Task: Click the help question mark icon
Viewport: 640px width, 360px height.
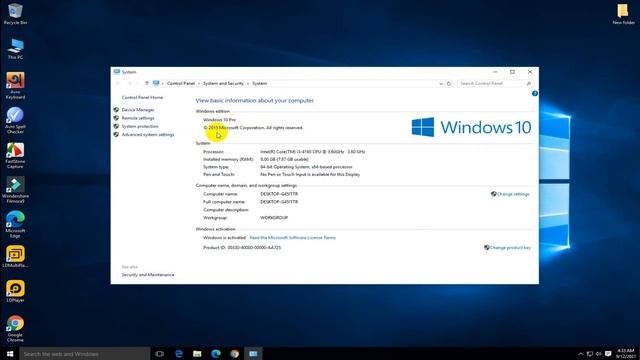Action: (x=535, y=93)
